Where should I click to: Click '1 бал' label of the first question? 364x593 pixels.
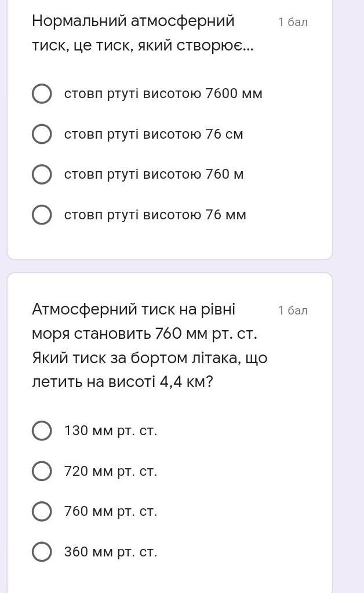coord(293,22)
